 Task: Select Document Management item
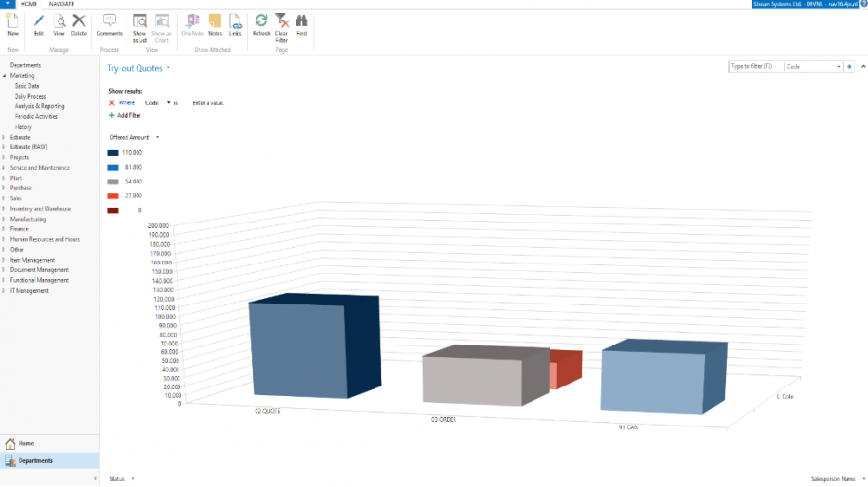[39, 270]
